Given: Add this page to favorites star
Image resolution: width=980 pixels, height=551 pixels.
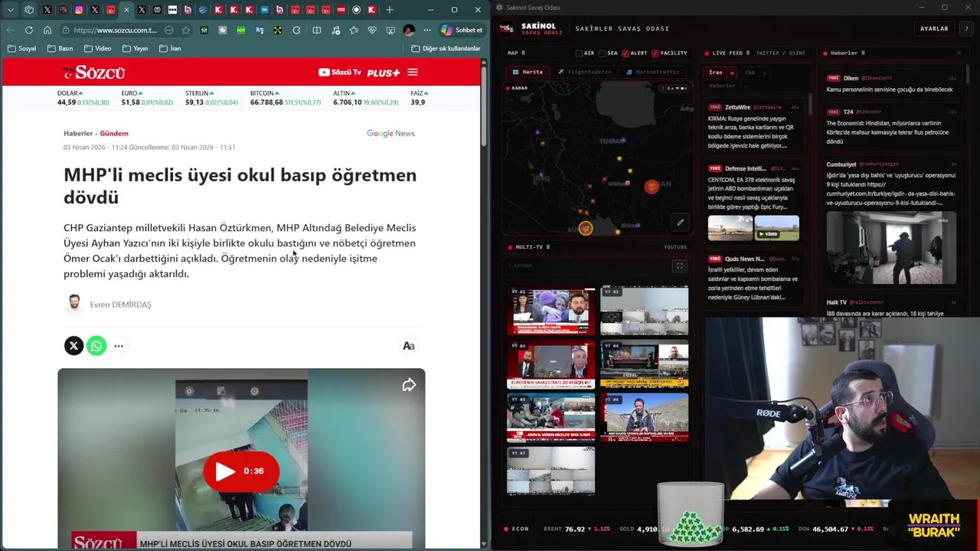Looking at the screenshot, I should click(x=186, y=30).
